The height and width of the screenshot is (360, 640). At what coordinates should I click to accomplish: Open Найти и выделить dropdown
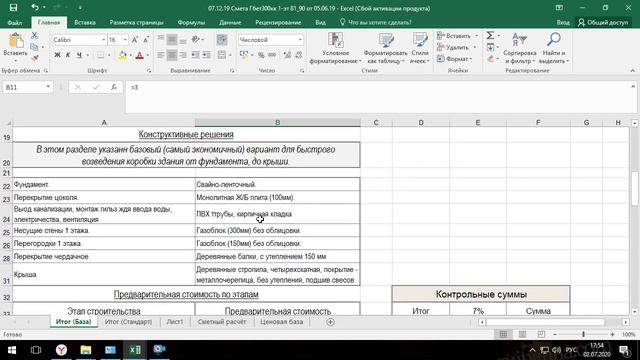click(554, 49)
